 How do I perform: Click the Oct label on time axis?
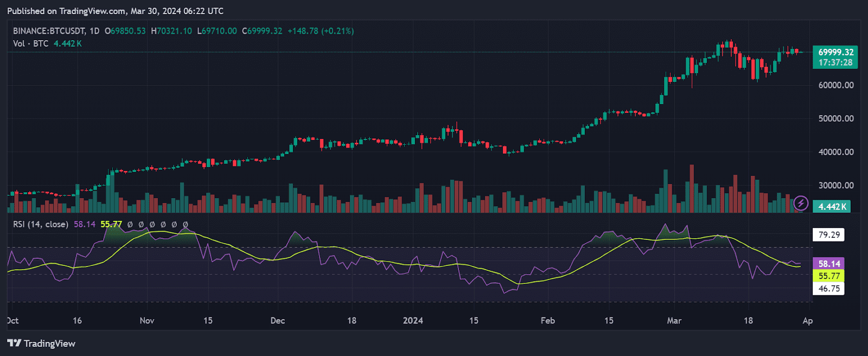click(12, 321)
